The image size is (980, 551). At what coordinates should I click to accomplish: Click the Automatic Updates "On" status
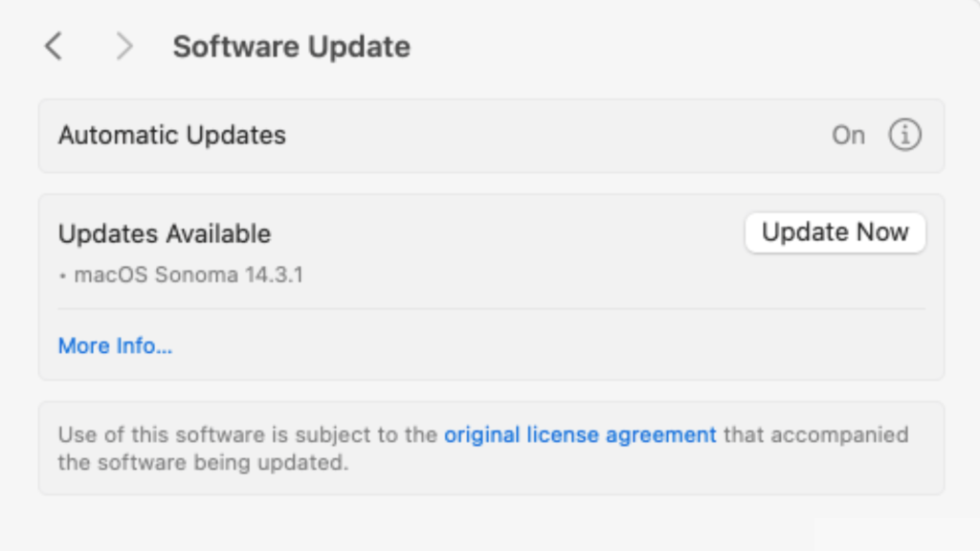848,135
